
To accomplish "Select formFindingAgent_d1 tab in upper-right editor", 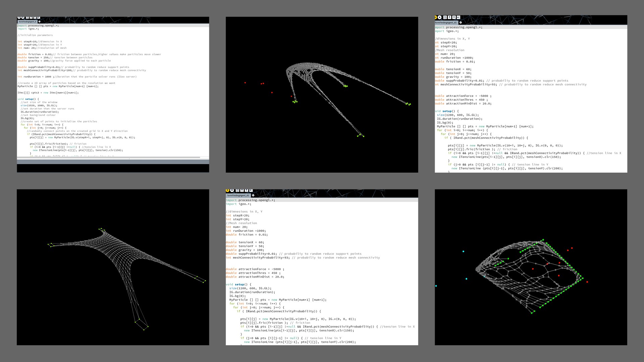I will point(446,22).
